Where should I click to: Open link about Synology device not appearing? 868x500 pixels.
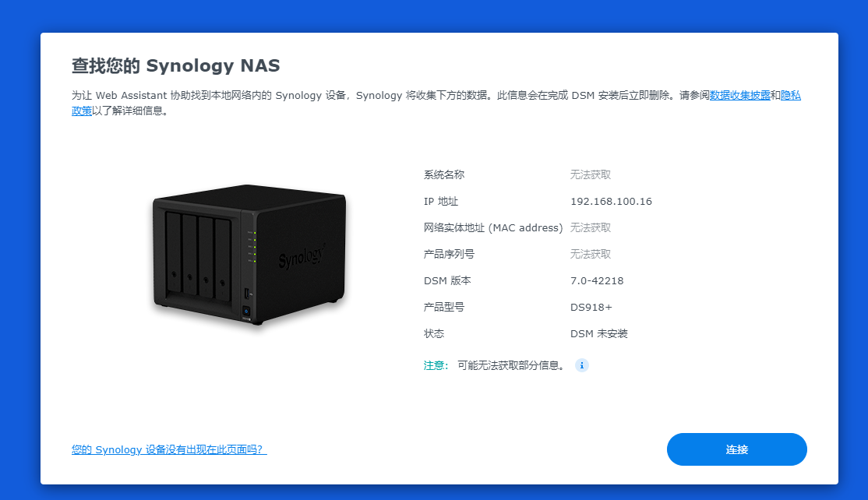click(x=169, y=449)
